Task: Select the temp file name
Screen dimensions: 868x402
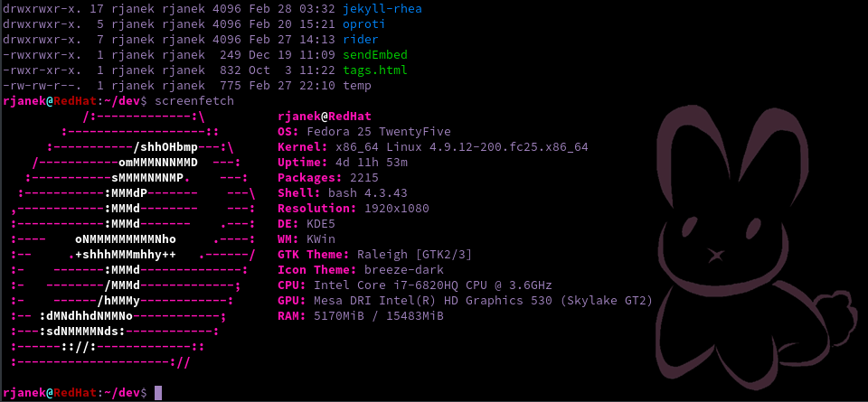Action: 357,86
